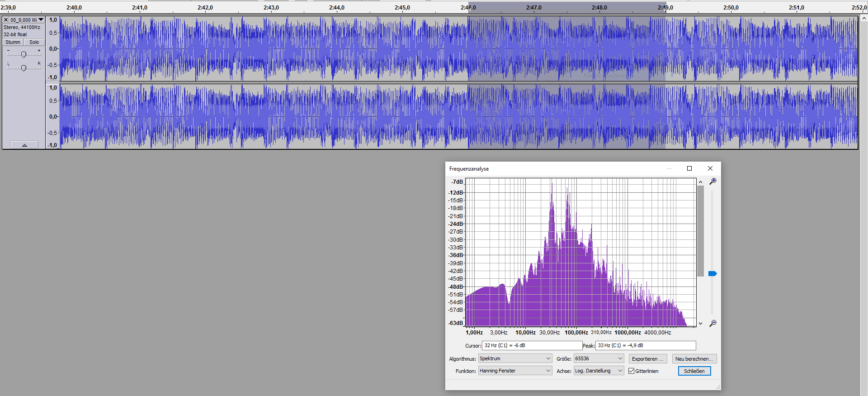The width and height of the screenshot is (868, 396).
Task: Click the resize grip of Frequenzanalyse dialog
Action: tap(718, 387)
